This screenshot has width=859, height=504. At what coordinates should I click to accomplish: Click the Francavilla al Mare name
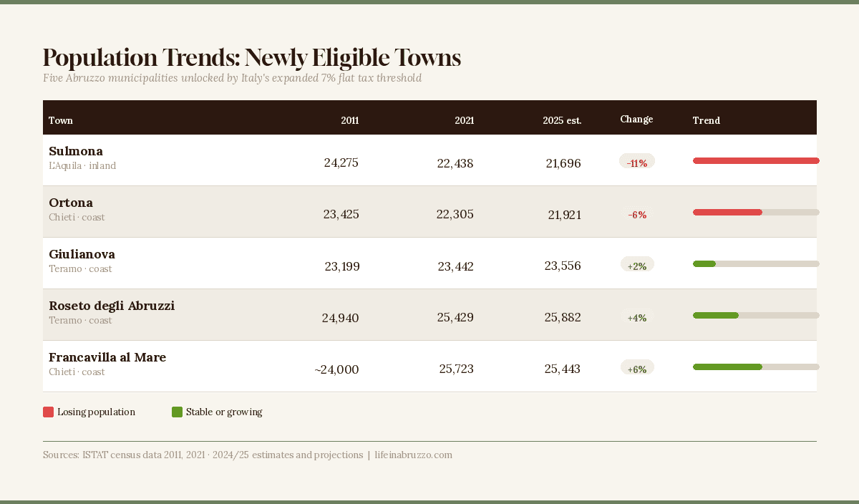tap(107, 357)
